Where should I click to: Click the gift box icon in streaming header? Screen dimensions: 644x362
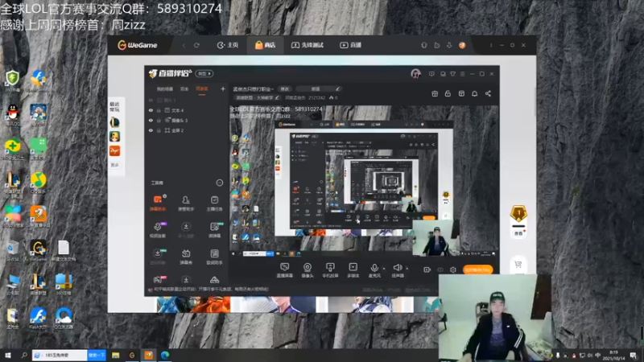click(435, 93)
